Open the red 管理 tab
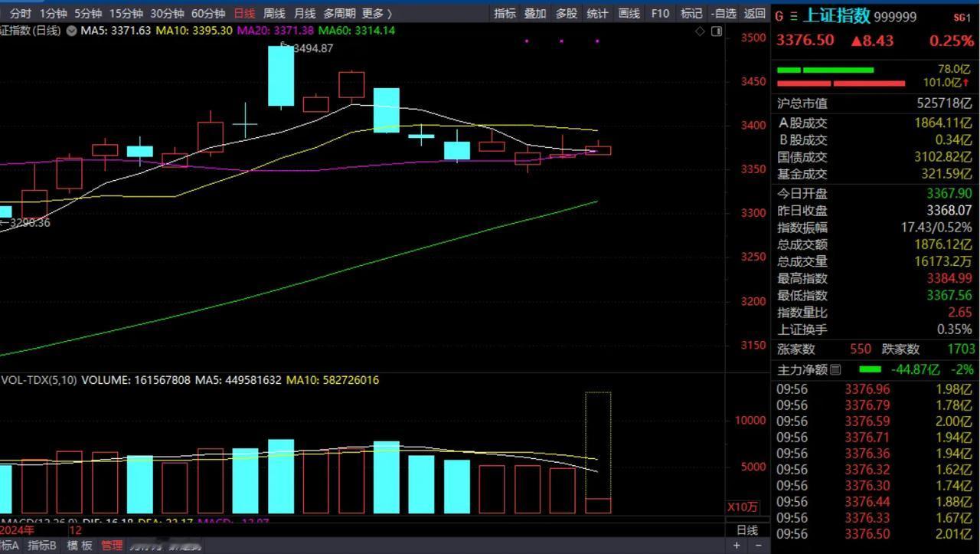This screenshot has width=980, height=554. click(x=112, y=546)
